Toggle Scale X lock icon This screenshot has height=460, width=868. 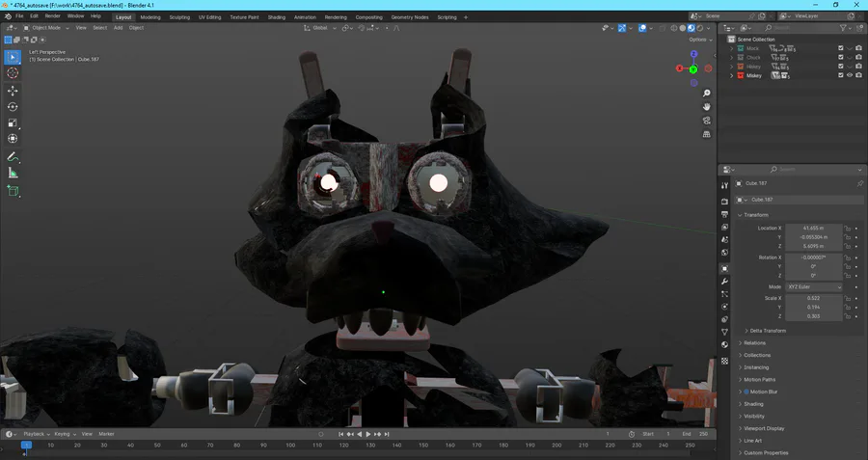coord(847,298)
